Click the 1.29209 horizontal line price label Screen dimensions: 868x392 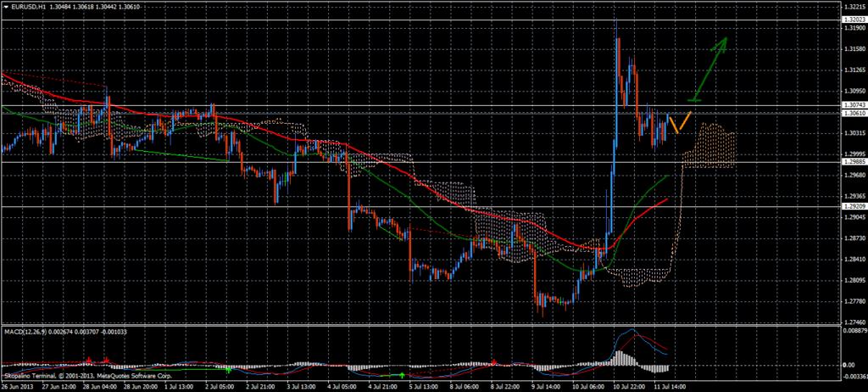tap(853, 206)
